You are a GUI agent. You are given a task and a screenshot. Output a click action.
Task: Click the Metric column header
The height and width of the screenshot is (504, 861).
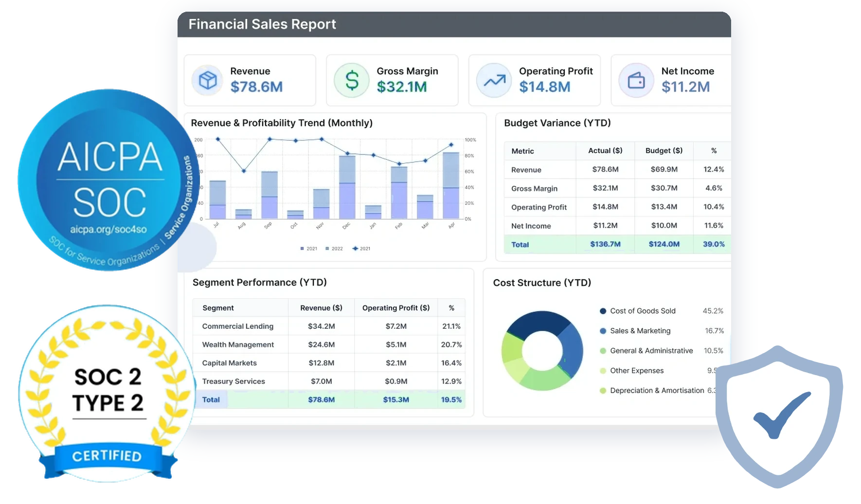point(523,151)
